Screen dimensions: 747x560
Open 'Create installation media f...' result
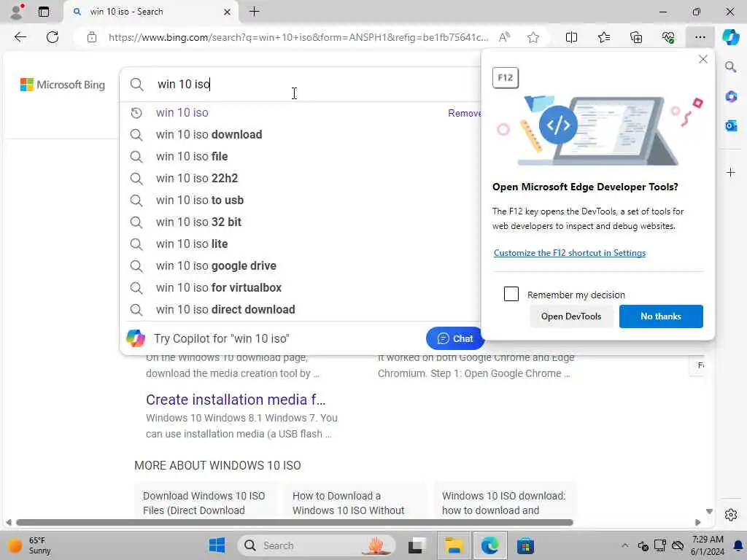coord(236,400)
